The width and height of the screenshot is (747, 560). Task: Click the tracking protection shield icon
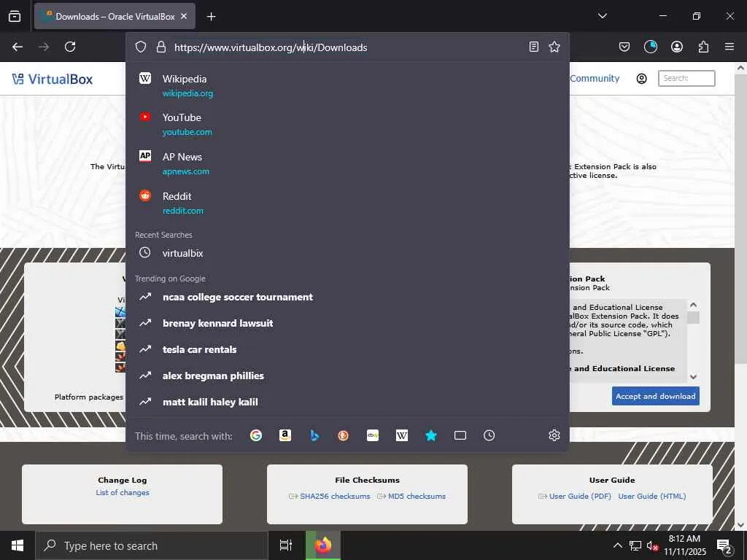click(x=141, y=47)
